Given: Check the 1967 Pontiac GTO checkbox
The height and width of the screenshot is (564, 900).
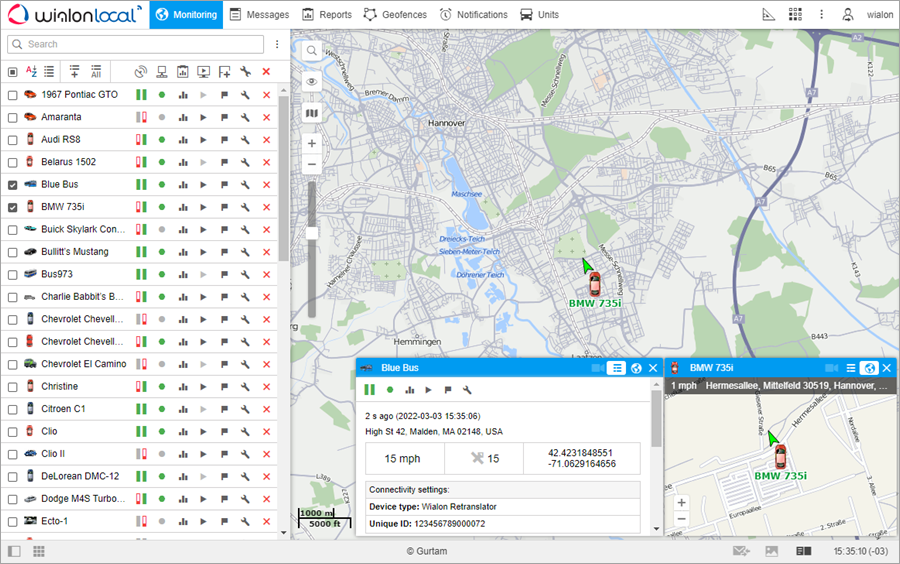Looking at the screenshot, I should pos(13,95).
